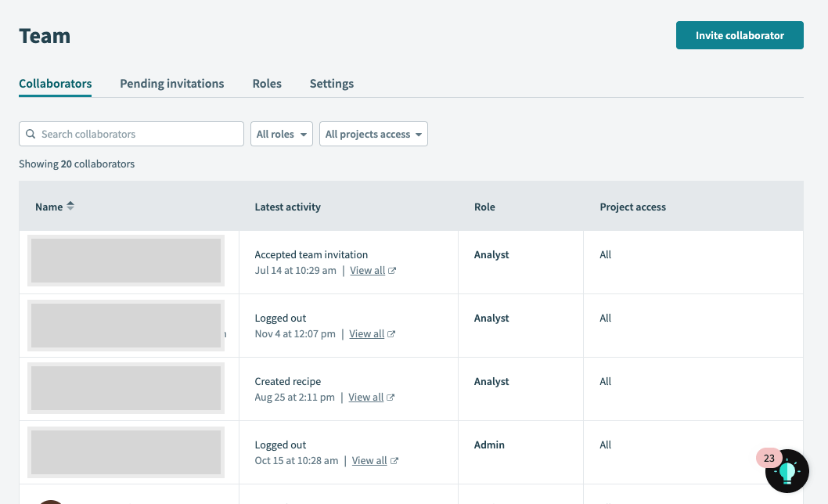The image size is (828, 504).
Task: View all activity for Nov 4 logout row
Action: (366, 334)
